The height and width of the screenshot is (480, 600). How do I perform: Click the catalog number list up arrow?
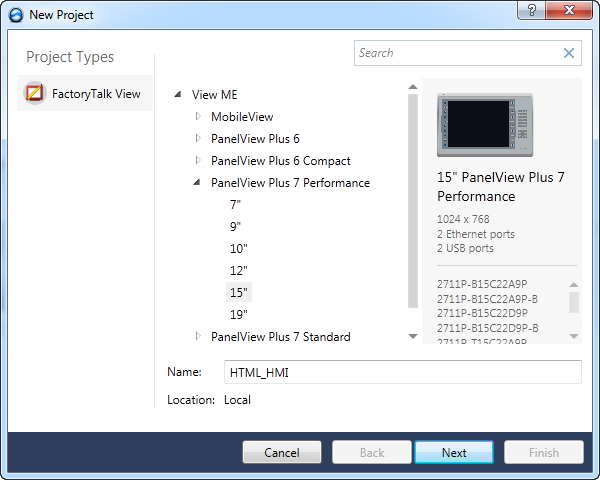[x=574, y=284]
